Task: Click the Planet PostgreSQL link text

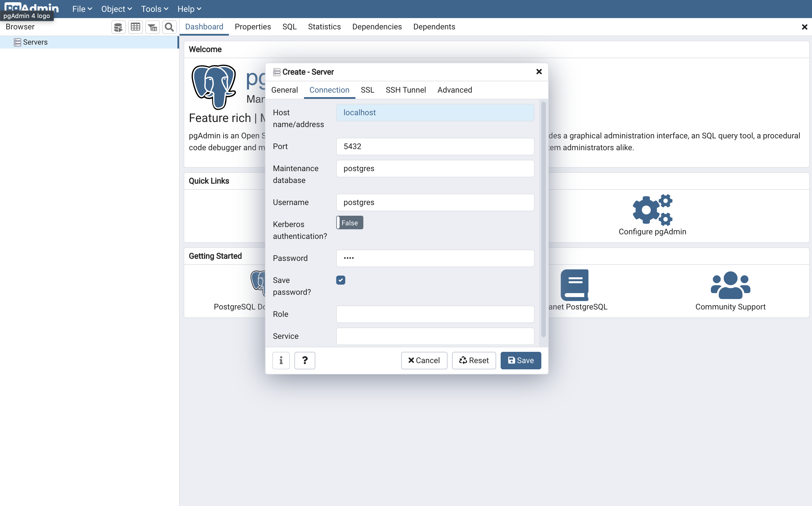Action: point(577,307)
